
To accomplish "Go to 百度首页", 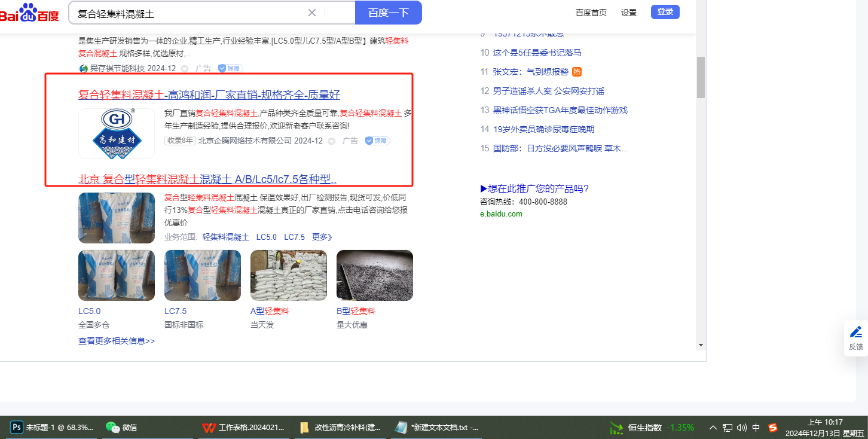I will (x=591, y=13).
